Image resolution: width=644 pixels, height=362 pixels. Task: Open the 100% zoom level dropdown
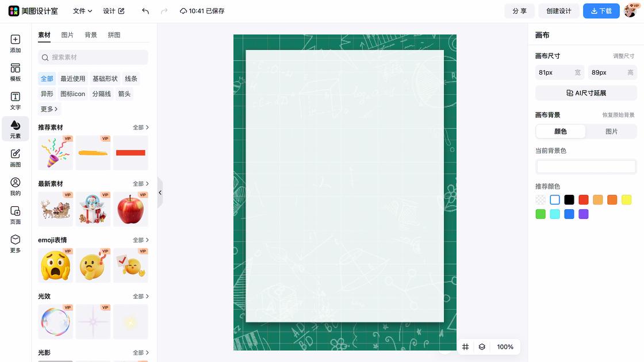coord(505,347)
